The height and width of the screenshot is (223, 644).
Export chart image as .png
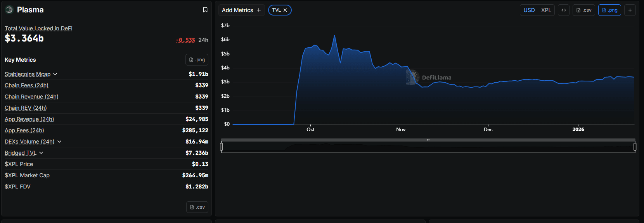609,10
